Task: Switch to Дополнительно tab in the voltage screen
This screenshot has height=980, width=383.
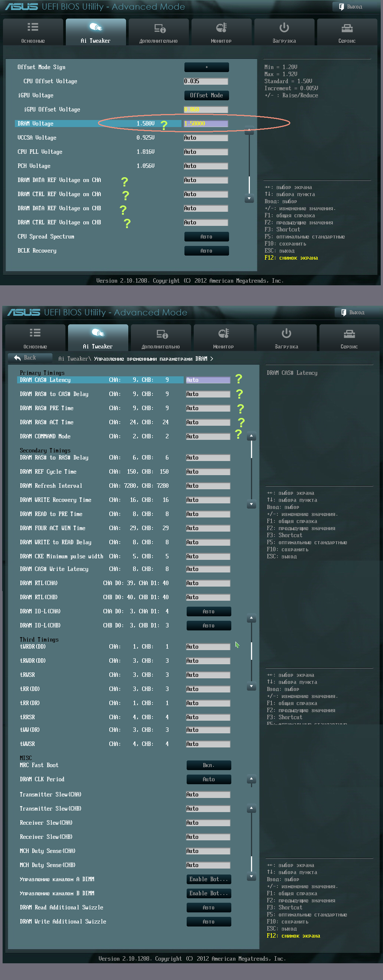Action: click(158, 32)
